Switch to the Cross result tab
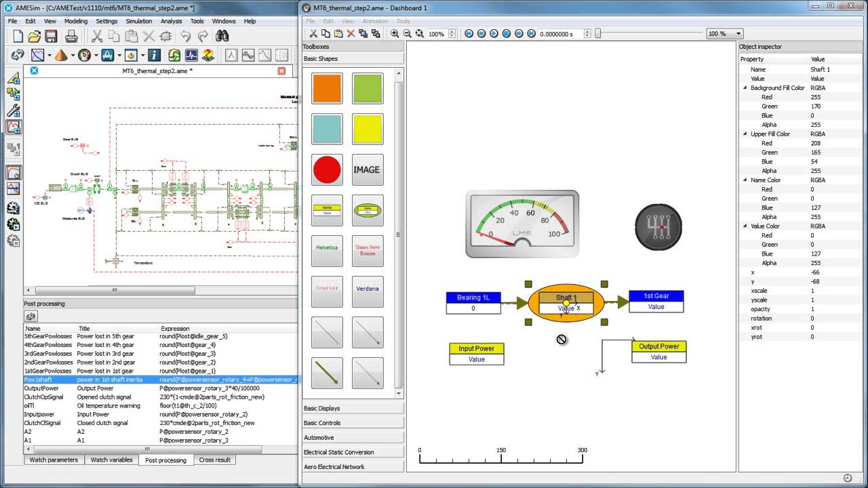868x488 pixels. pyautogui.click(x=215, y=460)
